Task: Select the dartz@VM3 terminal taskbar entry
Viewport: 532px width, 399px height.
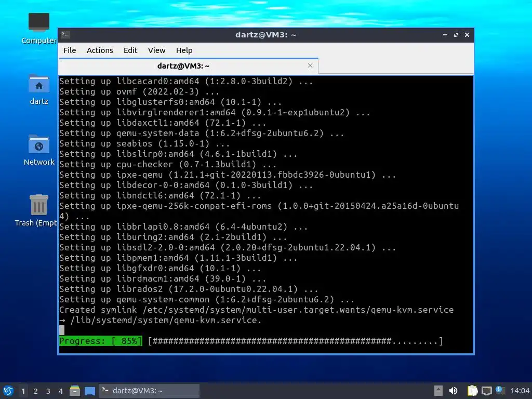Action: (x=149, y=391)
